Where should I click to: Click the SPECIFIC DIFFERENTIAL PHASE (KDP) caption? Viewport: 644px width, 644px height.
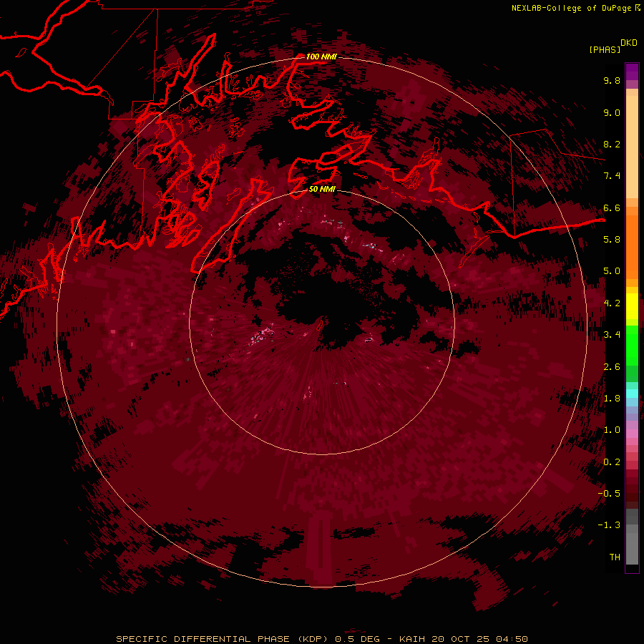222,639
